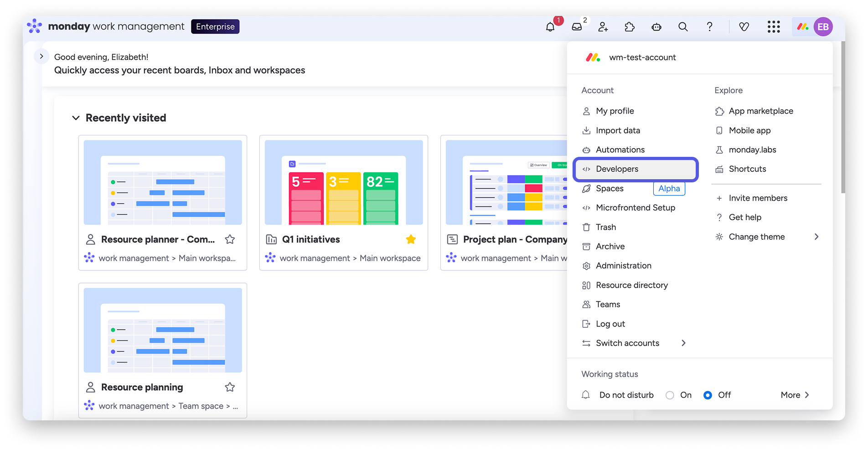Expand the Change theme submenu
This screenshot has width=868, height=450.
click(816, 237)
